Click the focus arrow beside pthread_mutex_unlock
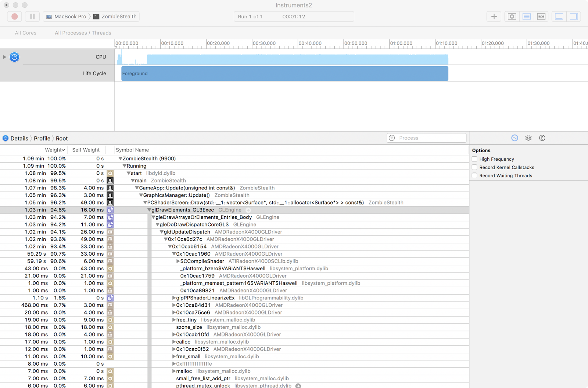 click(x=298, y=386)
